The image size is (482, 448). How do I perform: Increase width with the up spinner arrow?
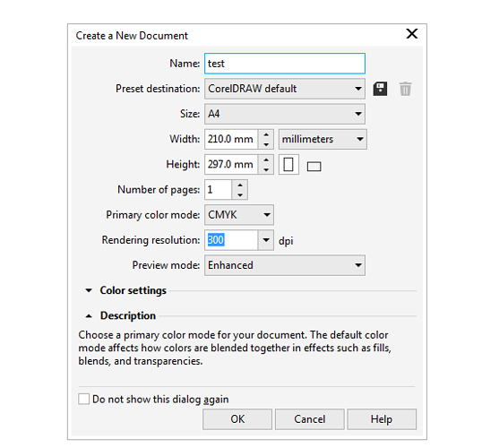click(x=266, y=134)
